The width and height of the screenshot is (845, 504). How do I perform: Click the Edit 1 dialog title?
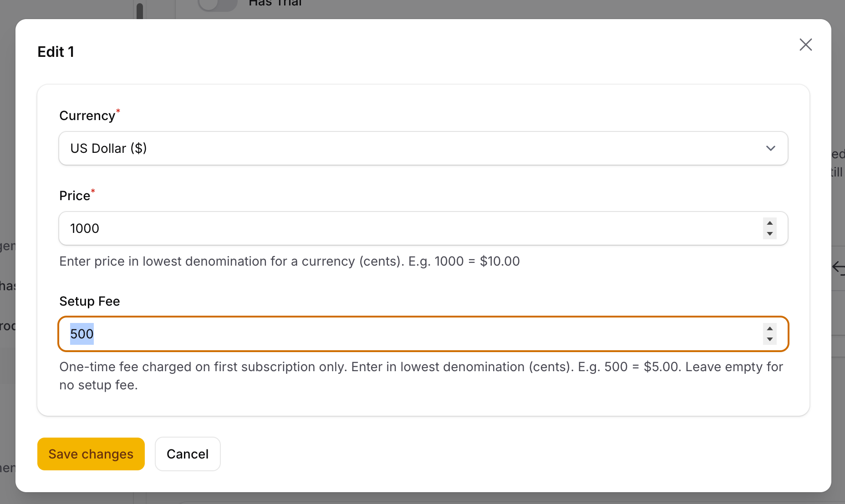tap(56, 52)
